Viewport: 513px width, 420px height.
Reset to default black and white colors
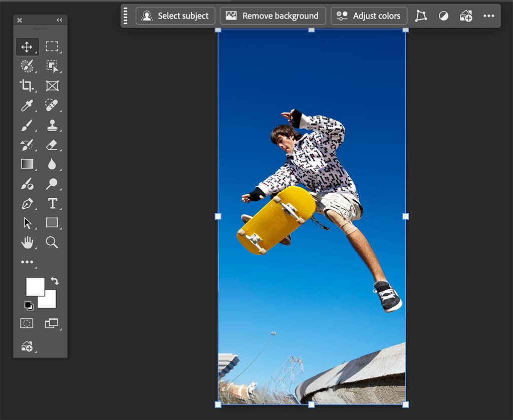click(x=29, y=305)
